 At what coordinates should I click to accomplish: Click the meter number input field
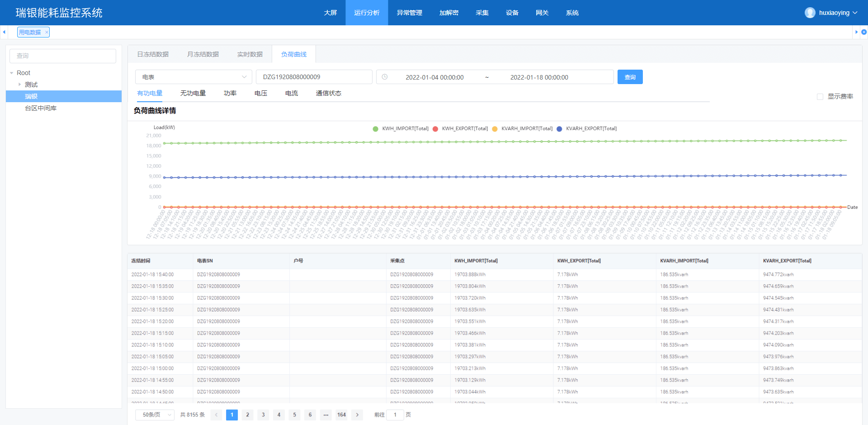(x=314, y=77)
